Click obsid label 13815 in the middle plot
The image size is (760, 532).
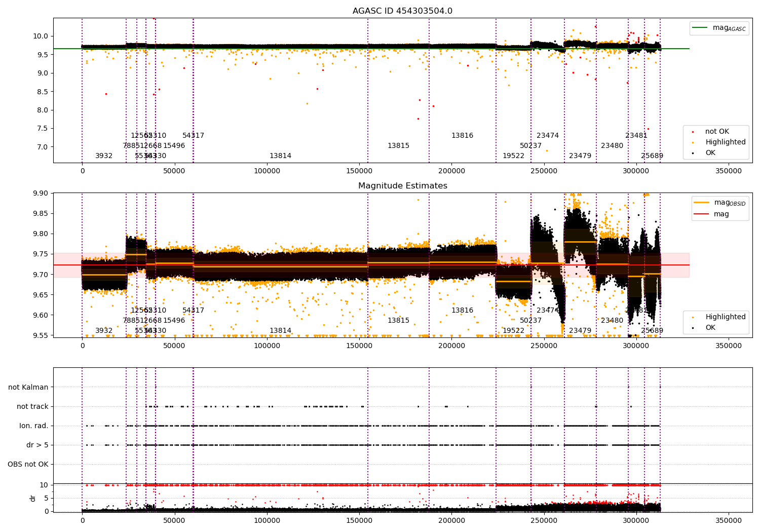tap(398, 321)
